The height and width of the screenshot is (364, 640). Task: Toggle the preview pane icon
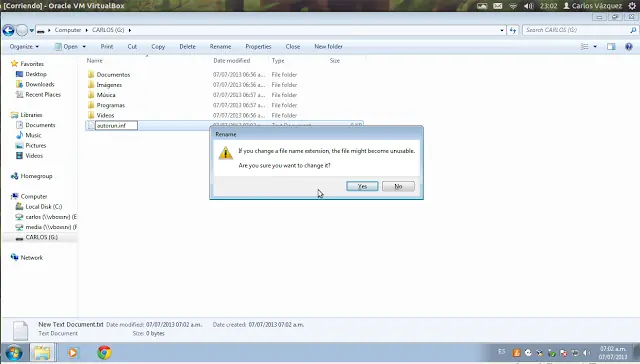611,47
